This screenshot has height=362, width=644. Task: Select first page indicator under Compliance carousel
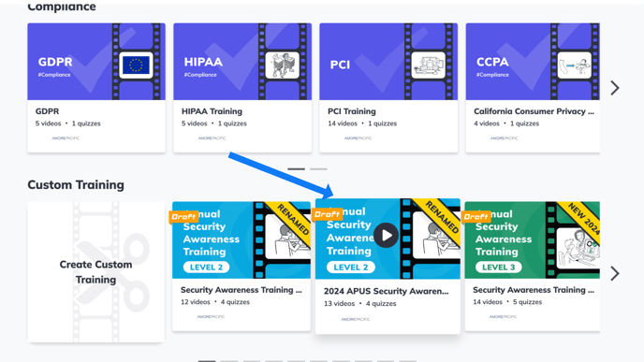point(296,168)
